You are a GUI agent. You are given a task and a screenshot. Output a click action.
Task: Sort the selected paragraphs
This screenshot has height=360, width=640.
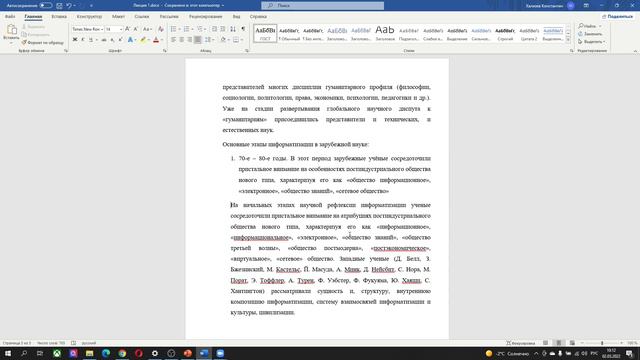pos(233,29)
